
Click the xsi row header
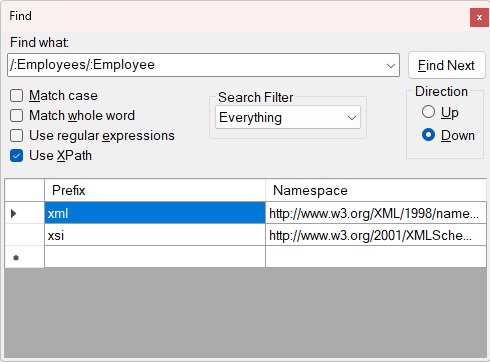click(x=25, y=235)
